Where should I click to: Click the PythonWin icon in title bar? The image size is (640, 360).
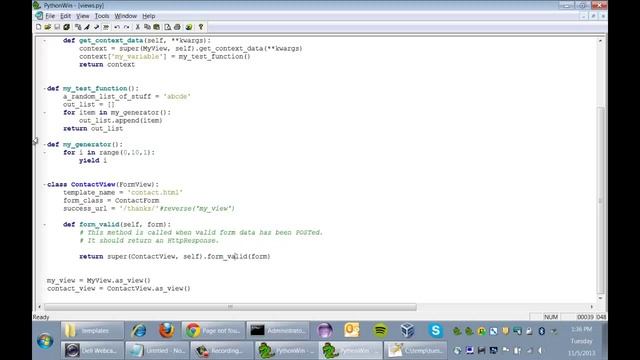(x=37, y=5)
